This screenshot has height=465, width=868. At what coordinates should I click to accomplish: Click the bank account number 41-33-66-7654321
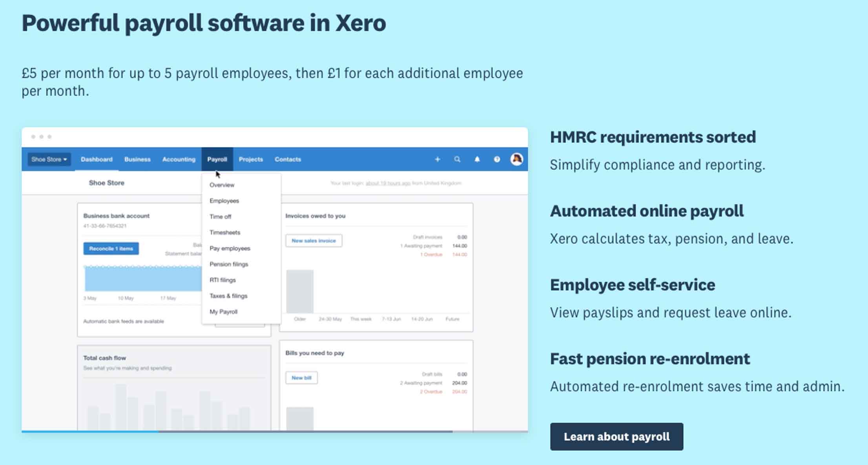[x=105, y=226]
